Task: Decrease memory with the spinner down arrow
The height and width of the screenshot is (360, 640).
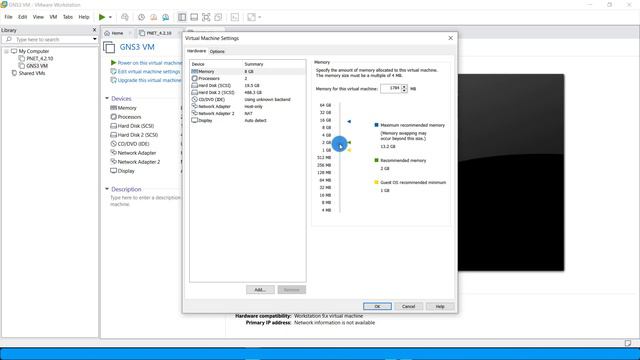Action: [x=404, y=91]
